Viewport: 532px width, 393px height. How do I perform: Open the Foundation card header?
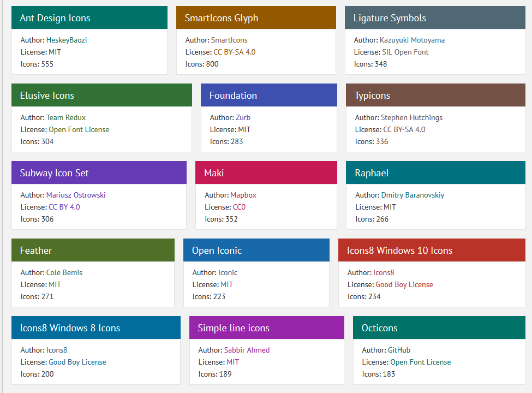point(268,95)
